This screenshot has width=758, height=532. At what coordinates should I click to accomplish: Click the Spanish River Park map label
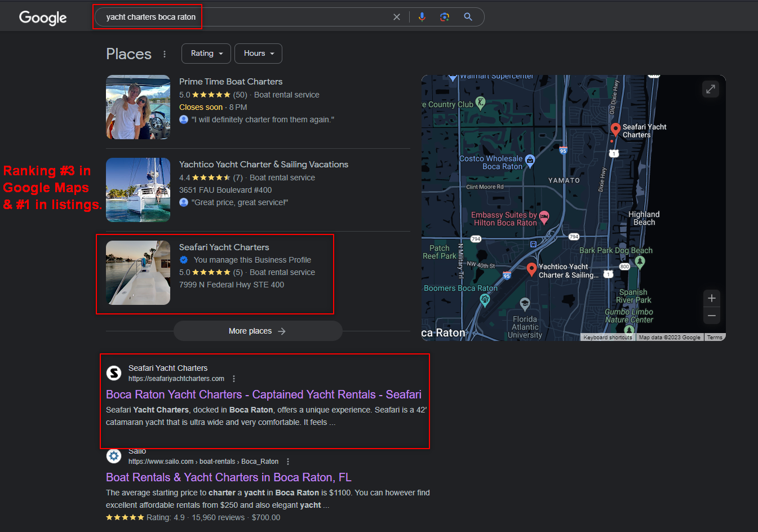tap(633, 296)
